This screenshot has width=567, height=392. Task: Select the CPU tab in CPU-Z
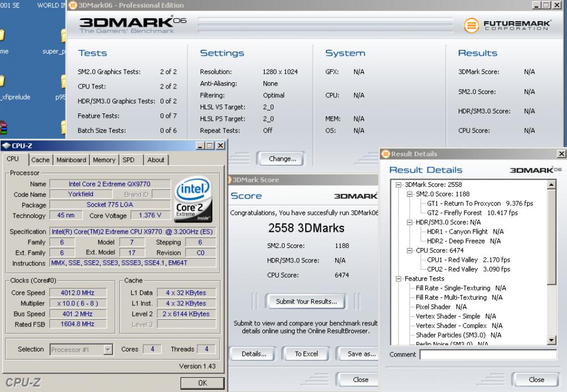click(13, 159)
